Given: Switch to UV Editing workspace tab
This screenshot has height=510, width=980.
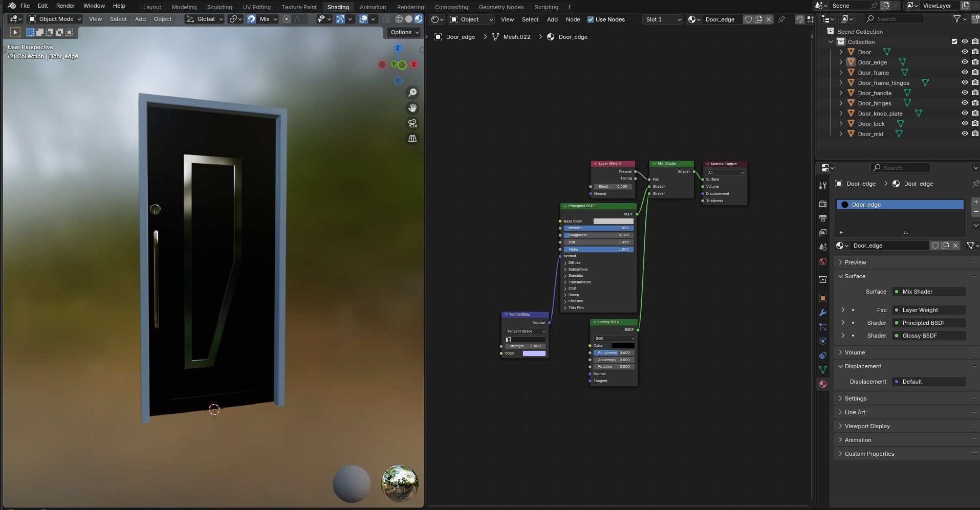Looking at the screenshot, I should pyautogui.click(x=256, y=7).
